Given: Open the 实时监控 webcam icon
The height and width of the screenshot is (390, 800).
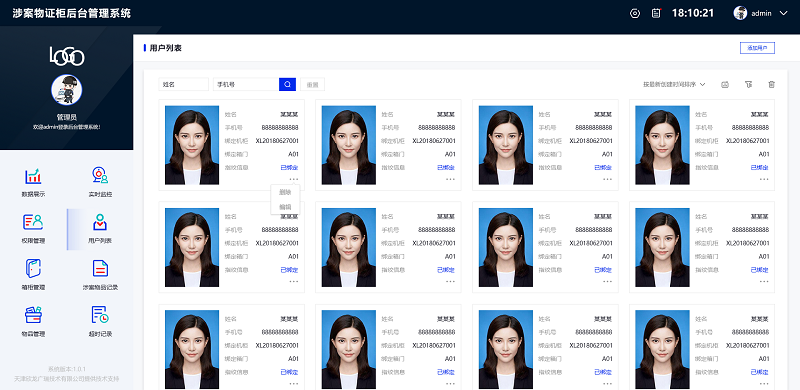Looking at the screenshot, I should point(100,175).
